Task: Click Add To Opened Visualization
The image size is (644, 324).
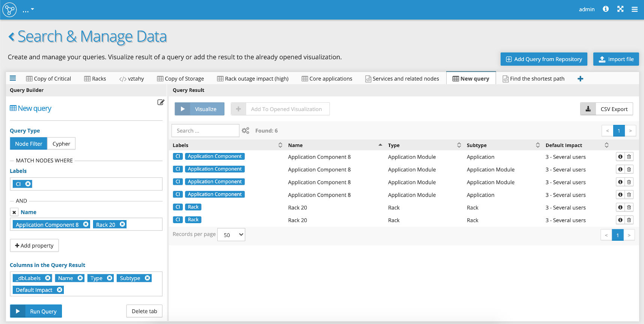Action: click(280, 109)
